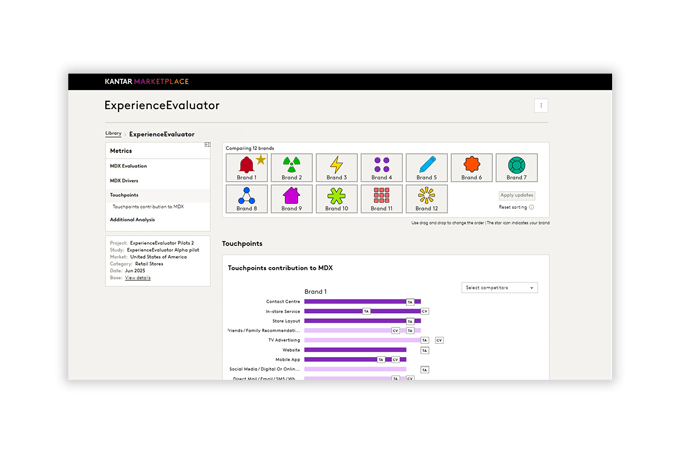Open the View details link
This screenshot has width=680, height=453.
coord(138,277)
